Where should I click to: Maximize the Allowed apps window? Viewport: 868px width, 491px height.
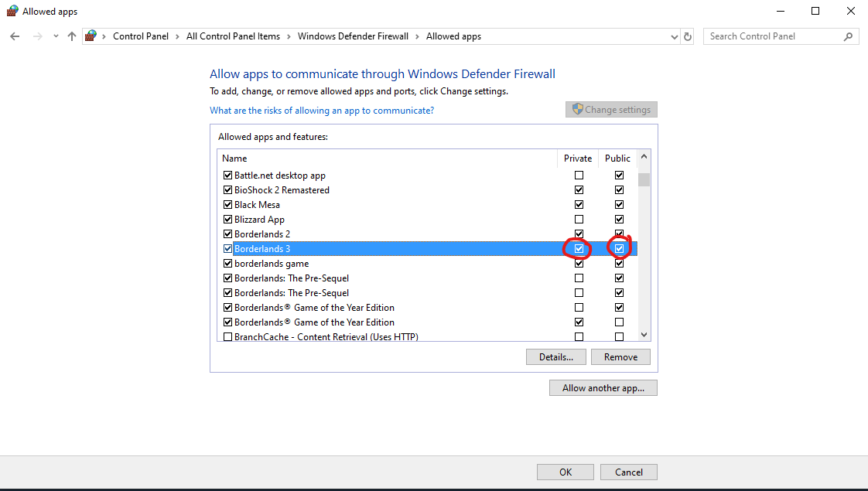(815, 11)
